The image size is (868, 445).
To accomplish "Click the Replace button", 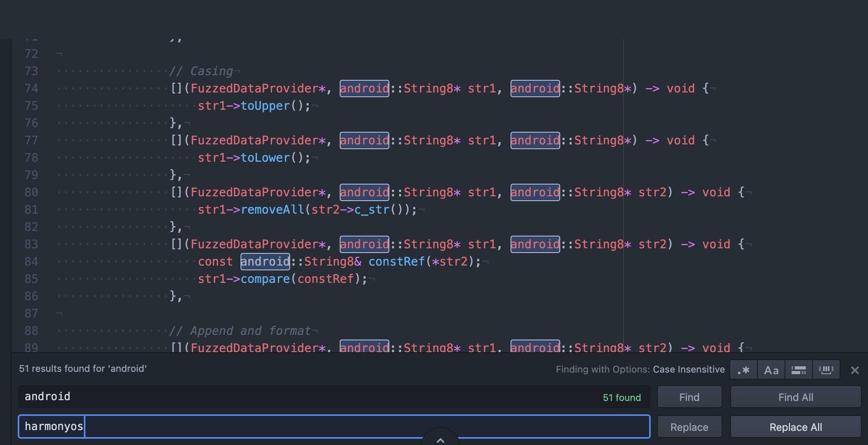I will pos(689,427).
